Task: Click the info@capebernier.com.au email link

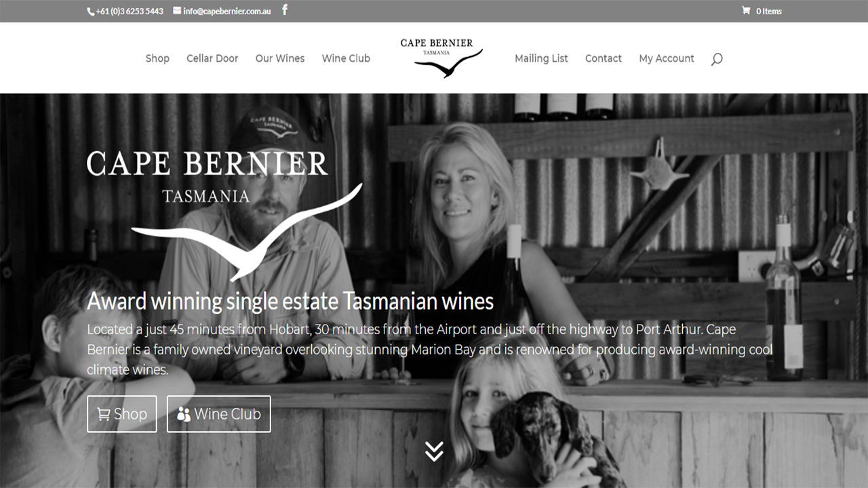Action: pyautogui.click(x=227, y=11)
